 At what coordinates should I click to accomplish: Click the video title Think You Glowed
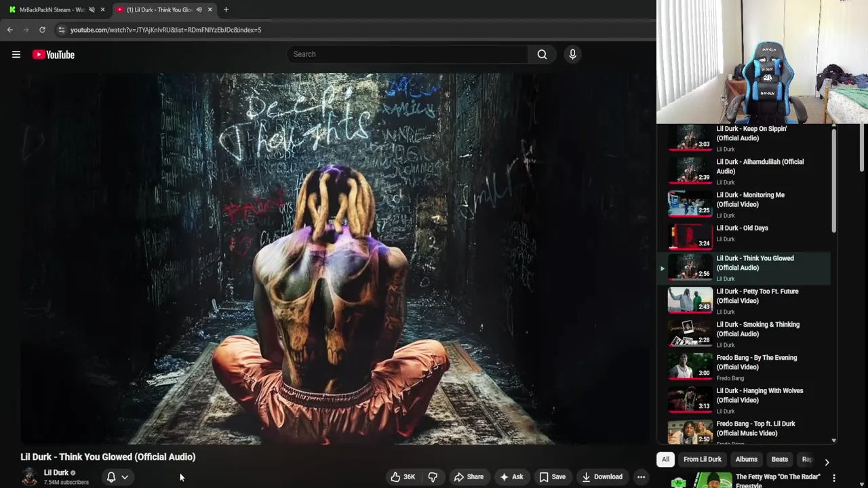coord(108,457)
